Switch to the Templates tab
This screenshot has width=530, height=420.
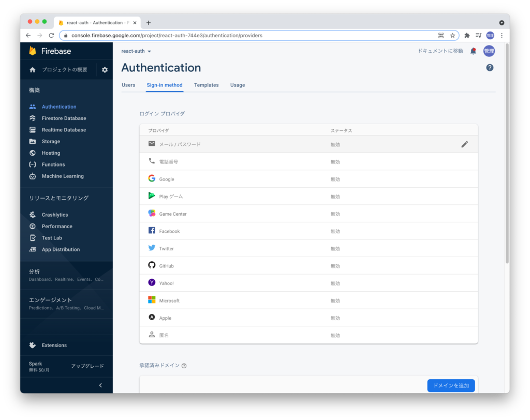(x=206, y=85)
